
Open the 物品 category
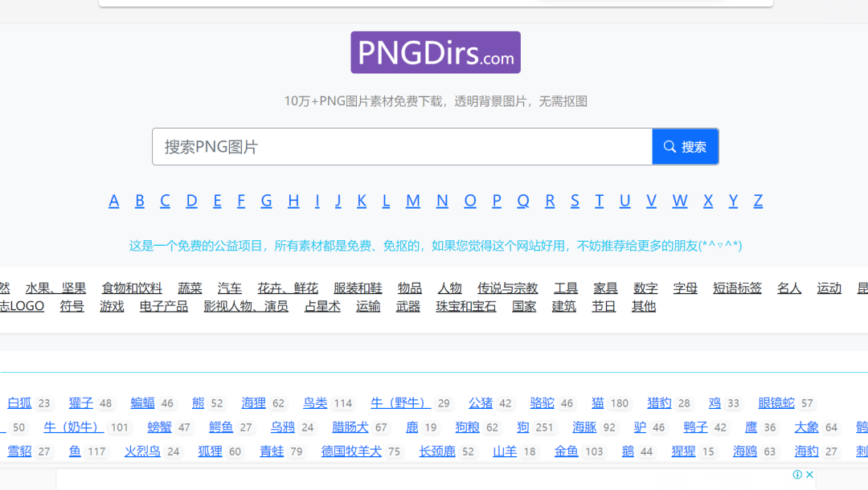[x=410, y=288]
